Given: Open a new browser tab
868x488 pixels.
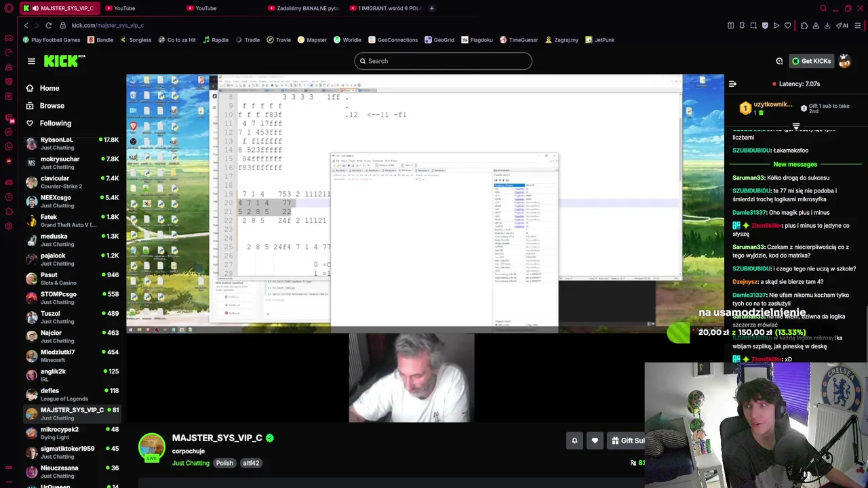Looking at the screenshot, I should [432, 8].
